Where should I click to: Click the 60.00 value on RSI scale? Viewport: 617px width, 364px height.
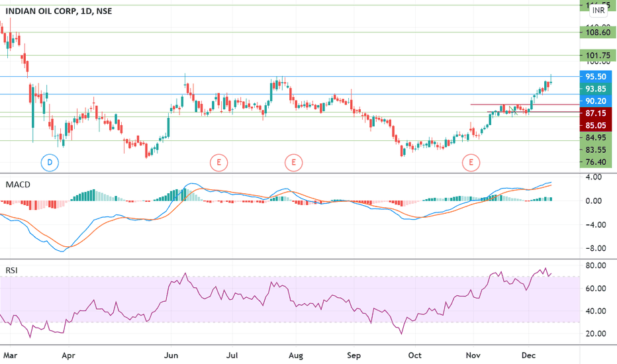pos(596,289)
